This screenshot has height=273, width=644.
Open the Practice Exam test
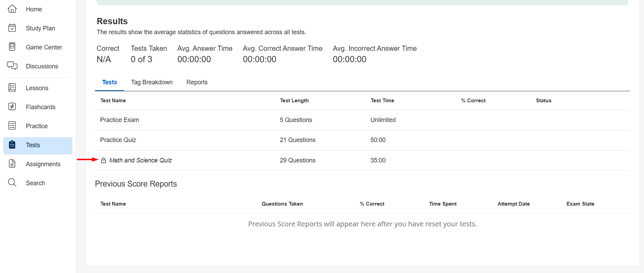(119, 120)
